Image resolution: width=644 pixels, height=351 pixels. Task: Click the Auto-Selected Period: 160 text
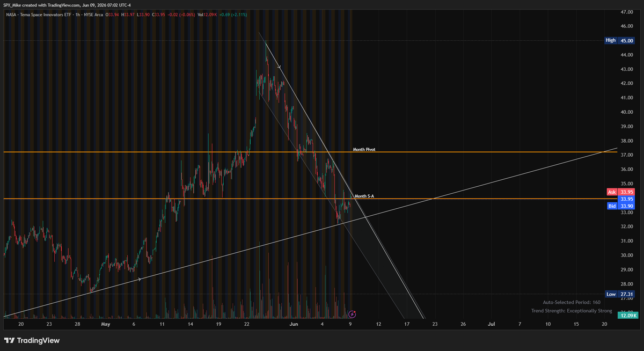(x=573, y=303)
